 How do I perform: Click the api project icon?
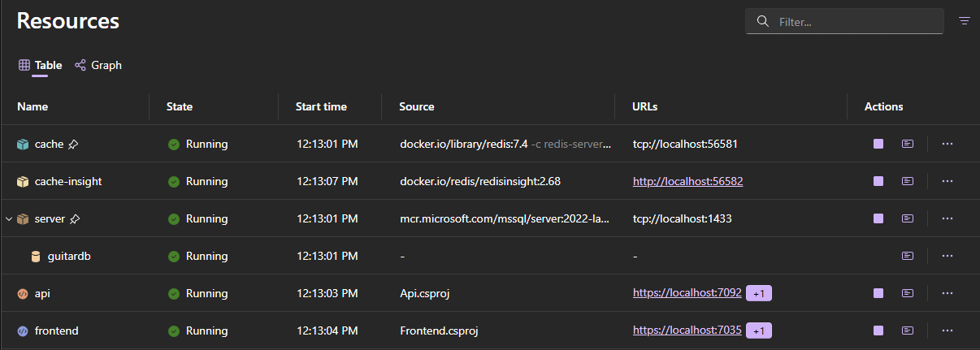coord(23,293)
